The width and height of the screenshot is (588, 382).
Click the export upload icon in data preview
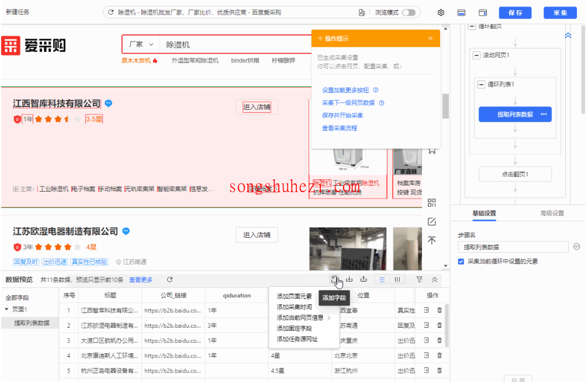(x=364, y=279)
